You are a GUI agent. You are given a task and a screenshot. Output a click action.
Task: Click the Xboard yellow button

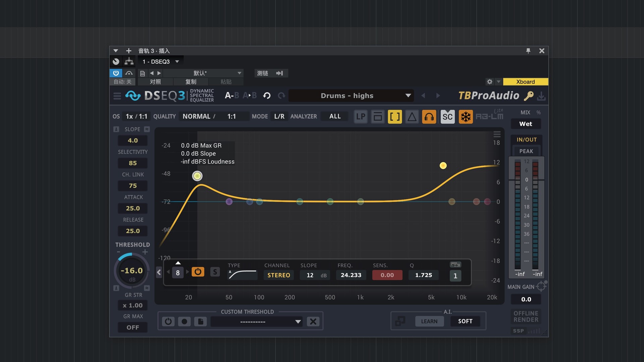[x=526, y=82]
